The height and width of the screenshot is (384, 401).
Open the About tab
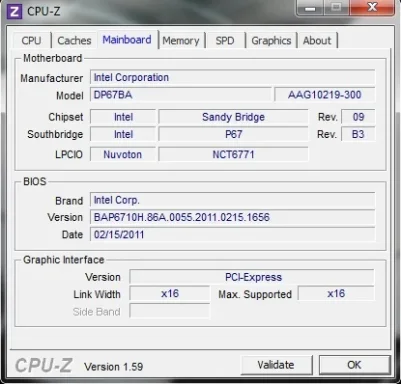coord(317,41)
